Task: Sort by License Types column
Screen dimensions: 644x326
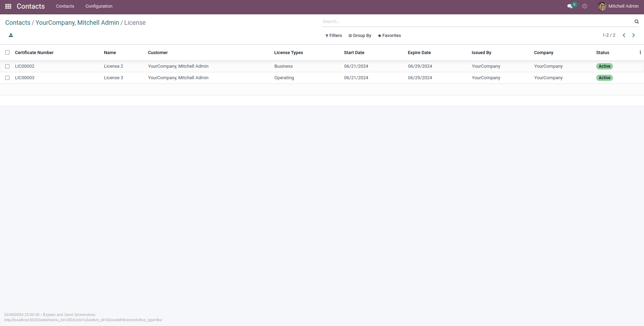Action: [x=289, y=53]
